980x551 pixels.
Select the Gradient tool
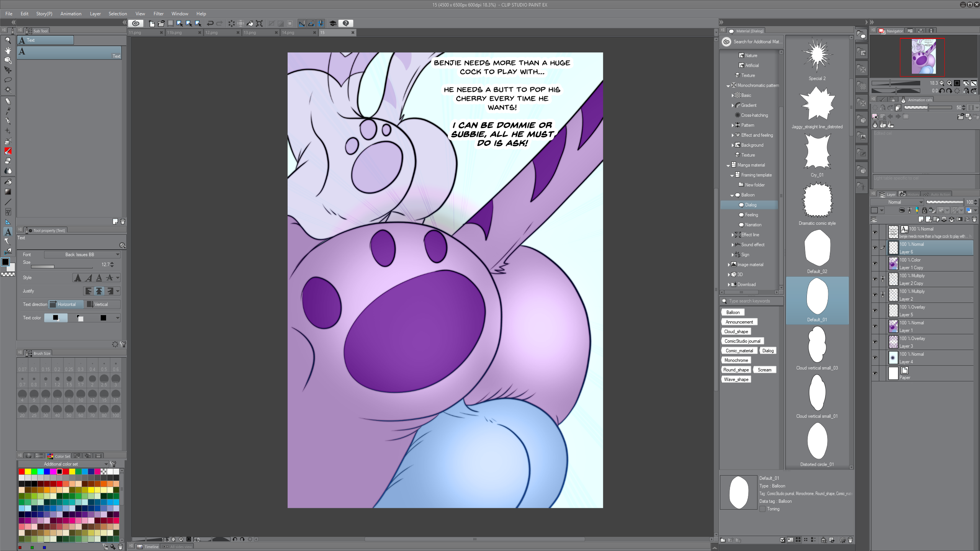8,192
